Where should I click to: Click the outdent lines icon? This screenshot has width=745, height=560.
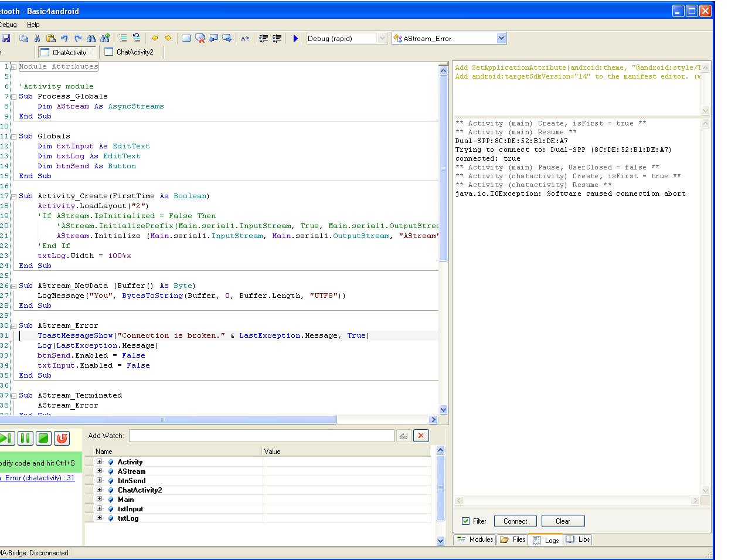137,38
